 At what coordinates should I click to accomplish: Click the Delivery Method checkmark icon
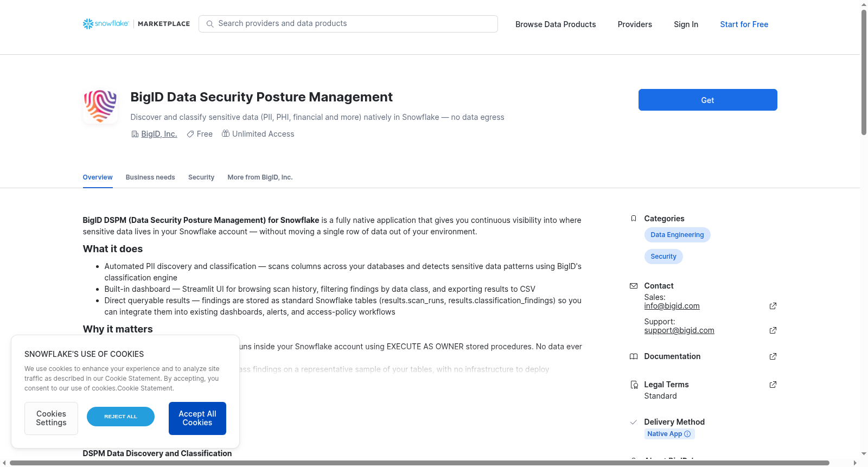pos(634,422)
